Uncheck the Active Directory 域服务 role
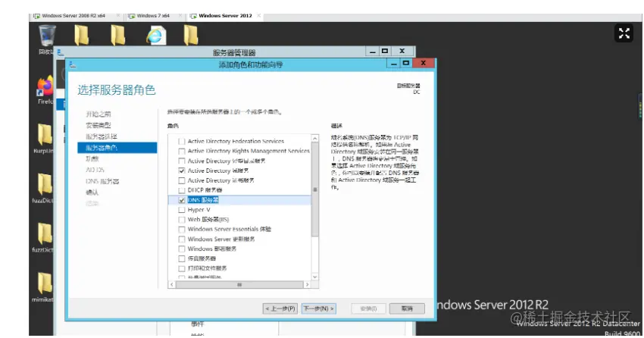Image resolution: width=644 pixels, height=338 pixels. pos(182,171)
